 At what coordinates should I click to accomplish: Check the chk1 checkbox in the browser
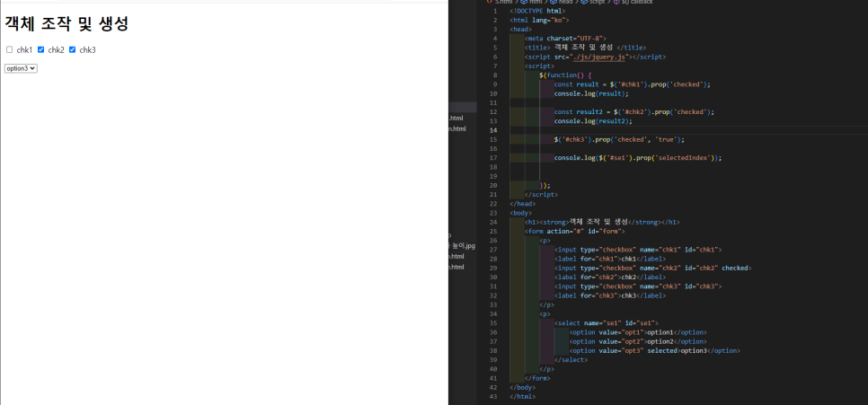click(9, 49)
